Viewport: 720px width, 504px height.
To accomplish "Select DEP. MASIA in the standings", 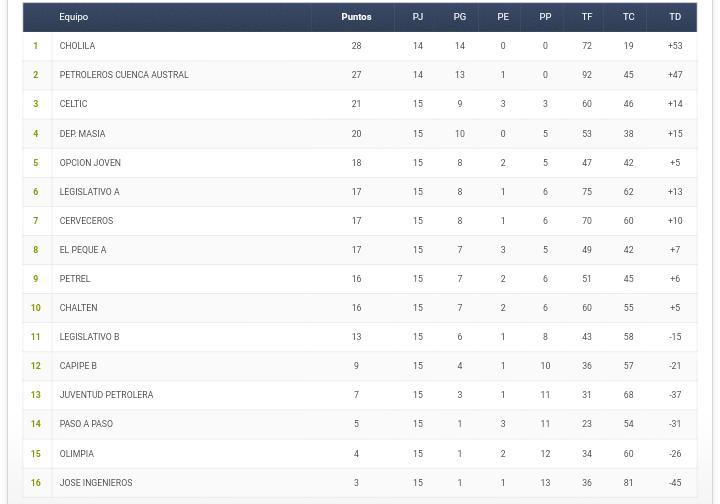I will (x=82, y=133).
